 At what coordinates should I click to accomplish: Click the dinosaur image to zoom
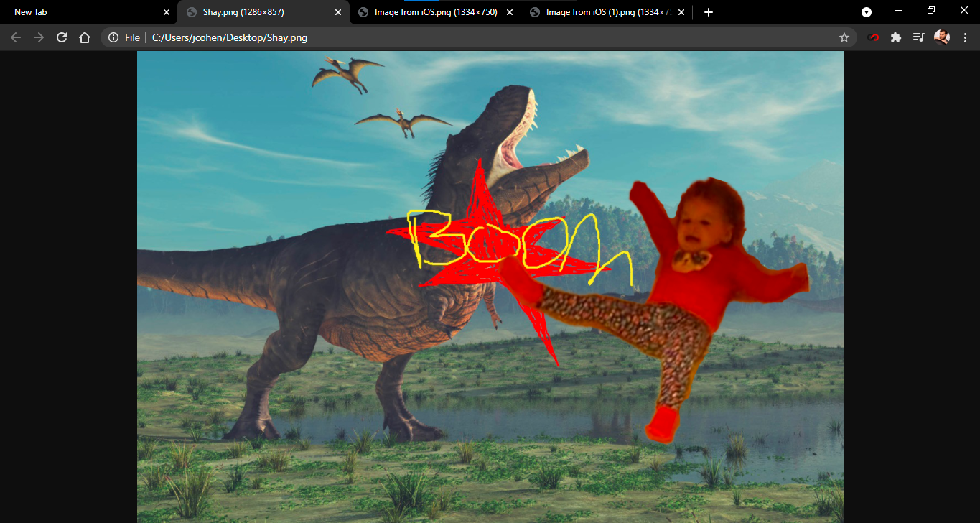490,287
